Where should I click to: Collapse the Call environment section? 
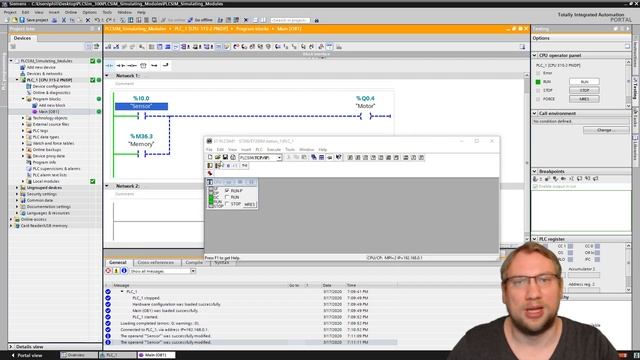tap(534, 113)
